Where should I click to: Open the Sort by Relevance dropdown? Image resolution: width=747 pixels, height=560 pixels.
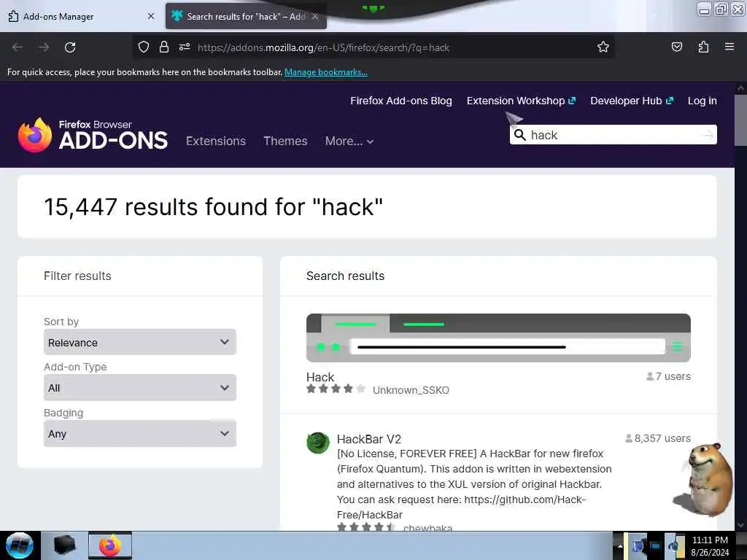click(140, 342)
